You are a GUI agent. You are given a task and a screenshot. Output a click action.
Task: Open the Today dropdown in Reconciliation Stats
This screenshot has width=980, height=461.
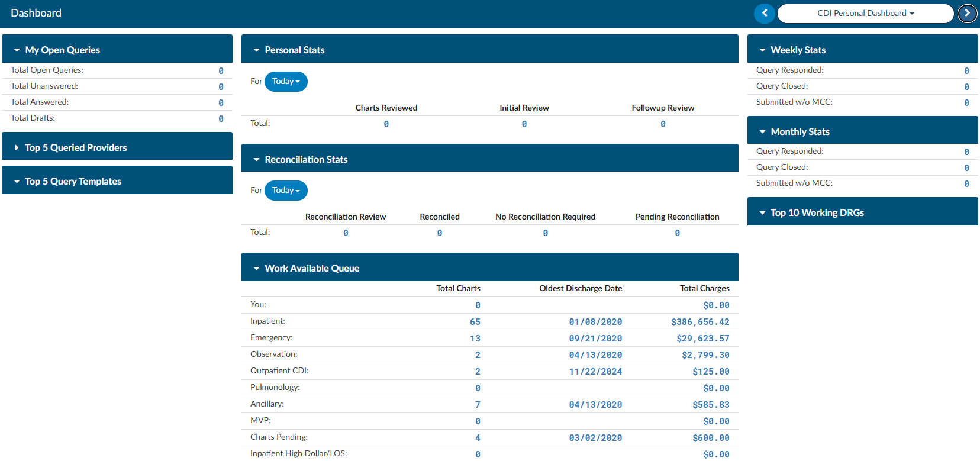(x=286, y=191)
